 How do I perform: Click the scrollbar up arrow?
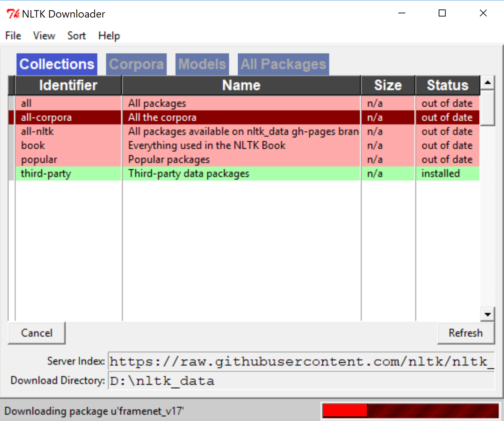pyautogui.click(x=487, y=83)
